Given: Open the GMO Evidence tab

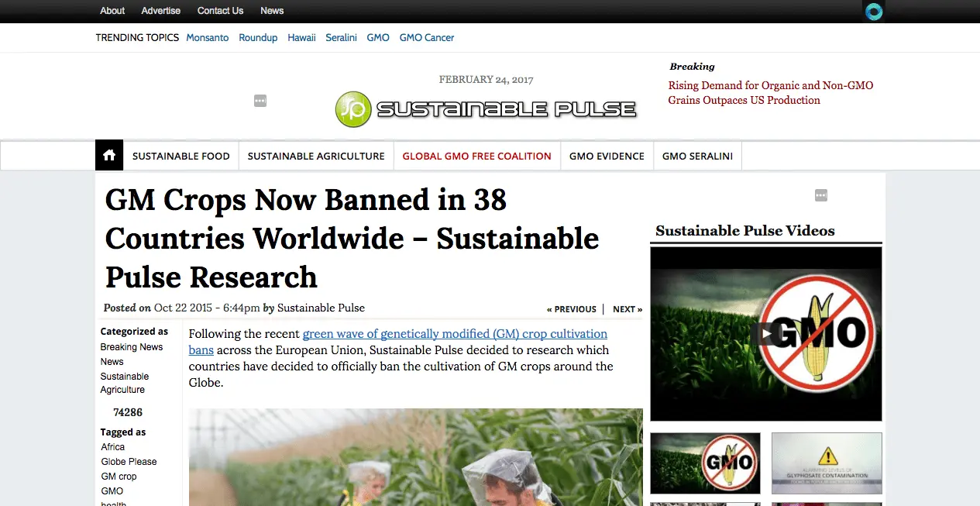Looking at the screenshot, I should 607,156.
